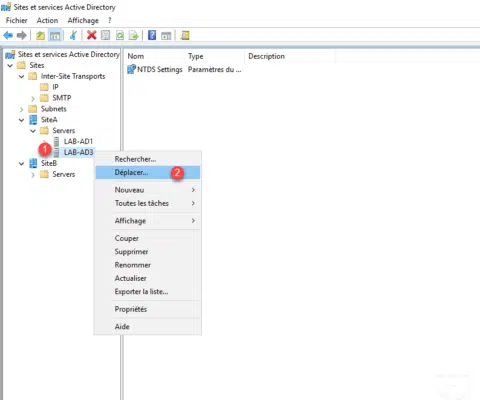Open the Toutes les tâches submenu

coord(148,203)
